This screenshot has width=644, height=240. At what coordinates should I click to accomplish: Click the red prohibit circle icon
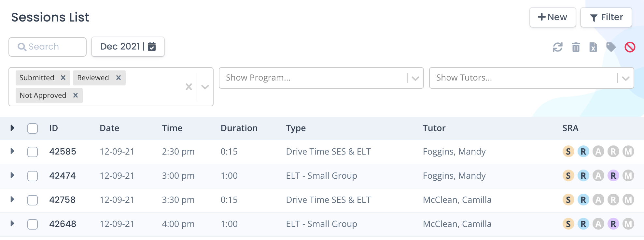[630, 47]
